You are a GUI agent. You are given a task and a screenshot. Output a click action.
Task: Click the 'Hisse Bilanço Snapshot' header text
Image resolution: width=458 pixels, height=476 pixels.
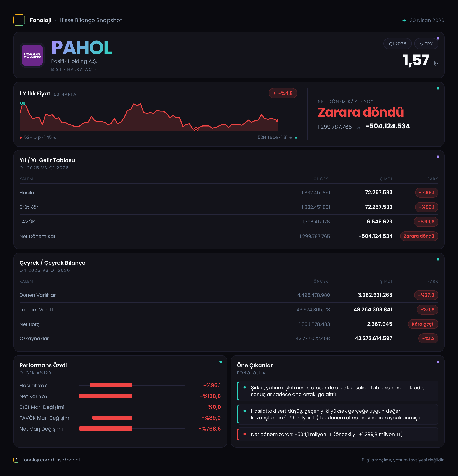click(91, 20)
